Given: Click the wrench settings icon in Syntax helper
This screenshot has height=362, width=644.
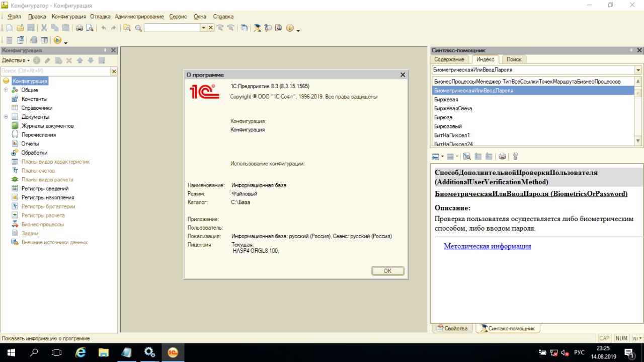Looking at the screenshot, I should tap(515, 157).
